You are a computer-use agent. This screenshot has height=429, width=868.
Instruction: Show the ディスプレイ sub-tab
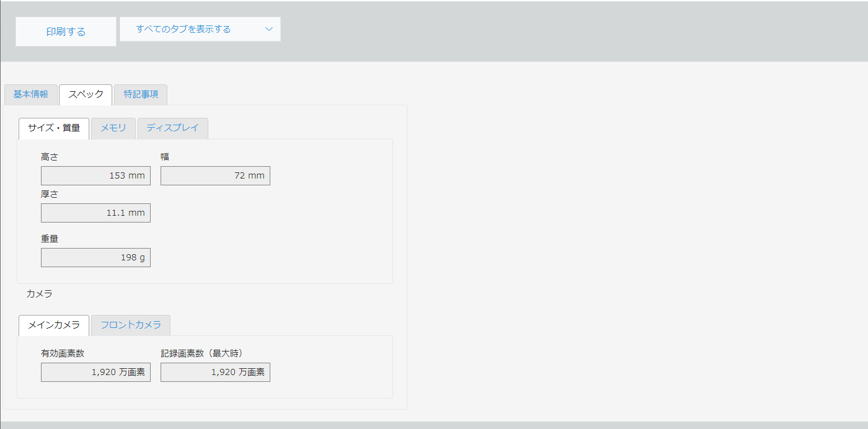172,128
